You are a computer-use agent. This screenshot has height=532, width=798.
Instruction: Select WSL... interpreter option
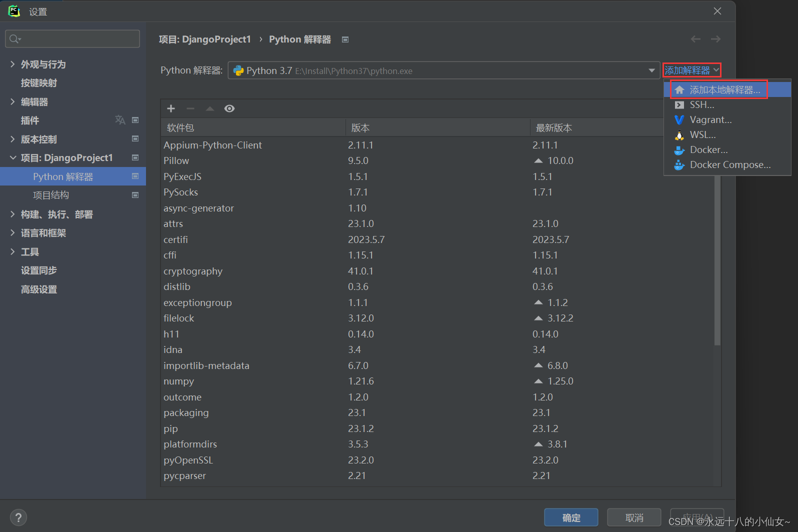click(727, 135)
